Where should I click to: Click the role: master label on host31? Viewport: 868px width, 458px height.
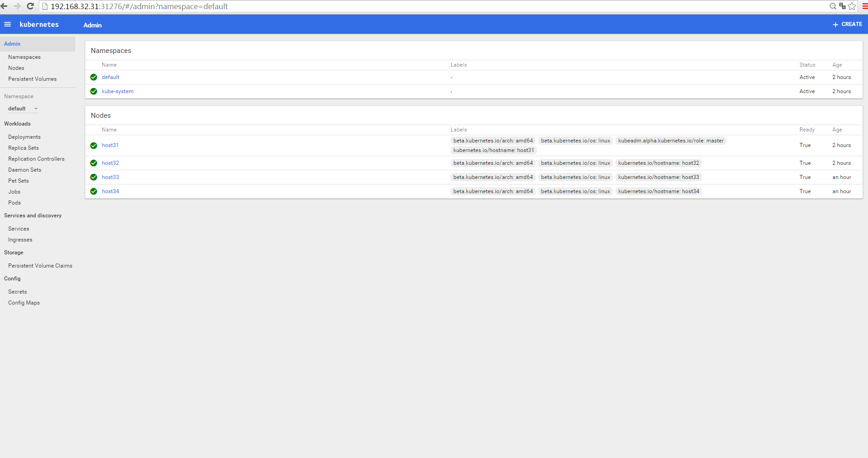671,141
